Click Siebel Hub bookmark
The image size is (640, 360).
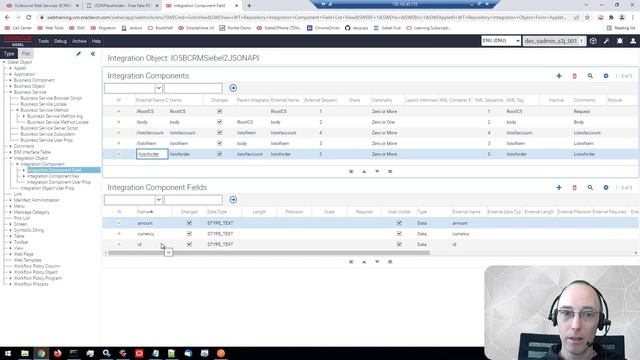(387, 28)
